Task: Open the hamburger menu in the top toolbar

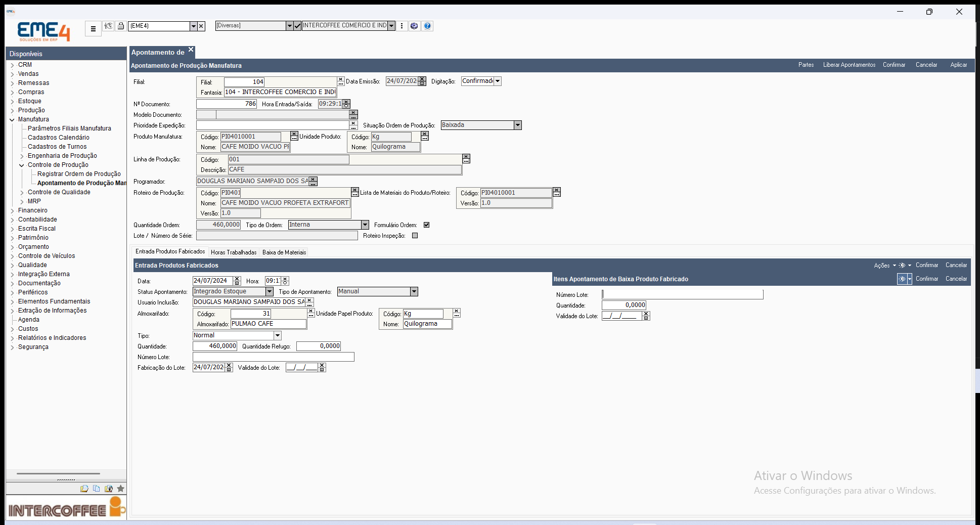Action: [93, 29]
